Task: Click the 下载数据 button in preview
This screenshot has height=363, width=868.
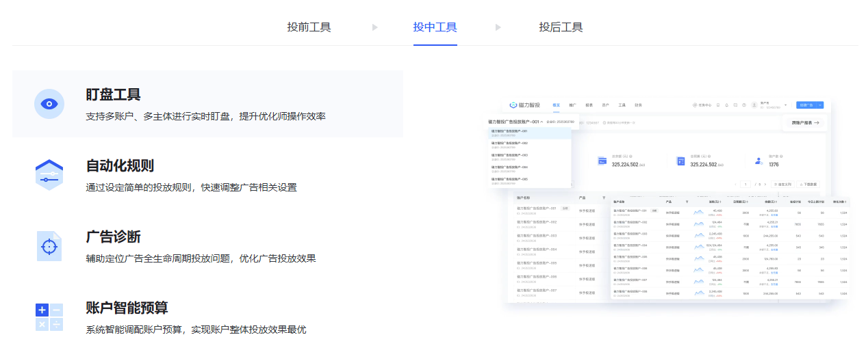Action: click(x=808, y=185)
